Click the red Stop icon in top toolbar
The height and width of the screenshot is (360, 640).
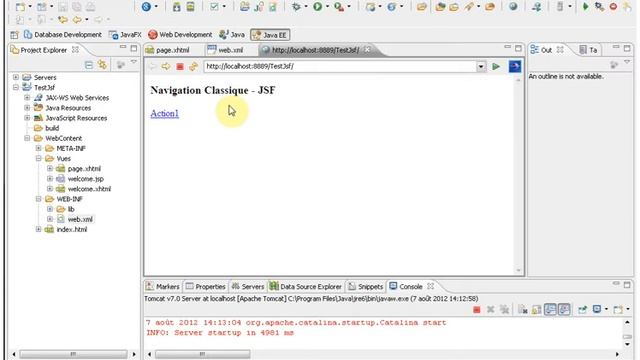pos(613,7)
